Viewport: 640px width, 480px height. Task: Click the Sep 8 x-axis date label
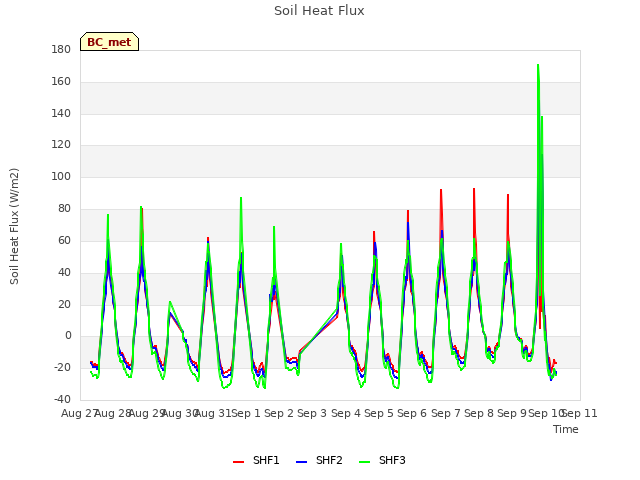tap(479, 413)
